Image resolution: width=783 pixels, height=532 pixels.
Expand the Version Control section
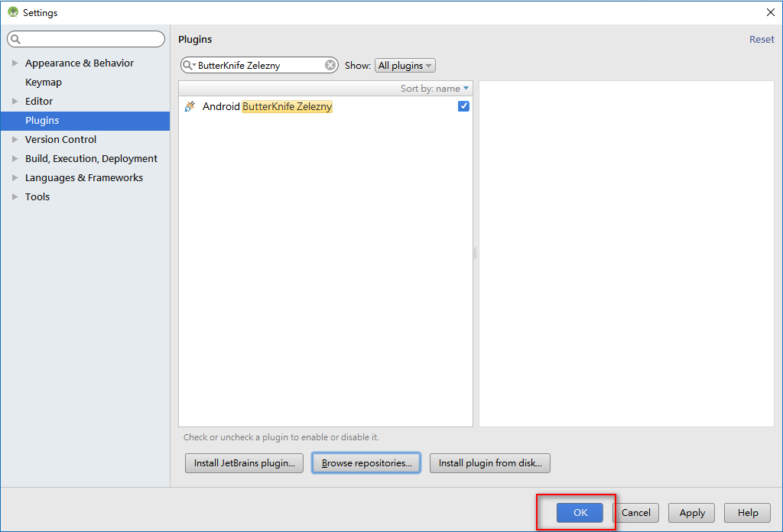click(15, 139)
